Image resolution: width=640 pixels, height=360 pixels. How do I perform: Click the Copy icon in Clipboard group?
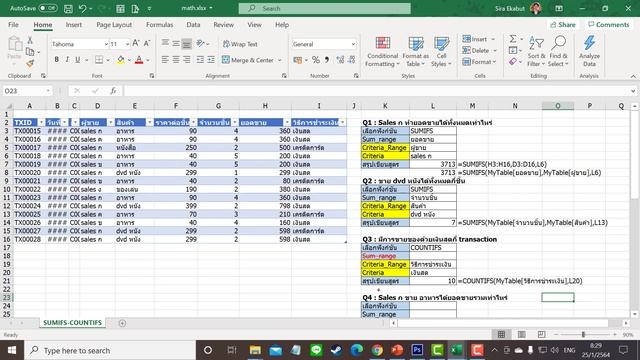[x=30, y=52]
